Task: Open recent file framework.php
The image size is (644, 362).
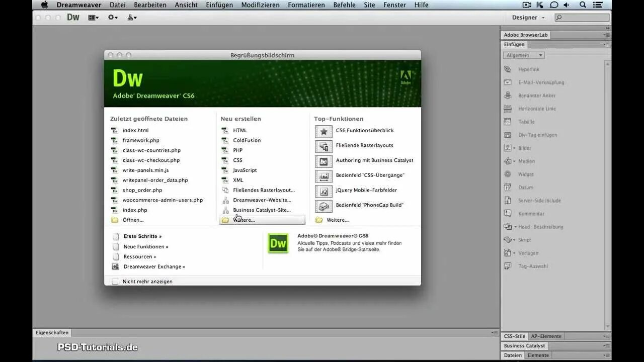Action: pos(141,140)
